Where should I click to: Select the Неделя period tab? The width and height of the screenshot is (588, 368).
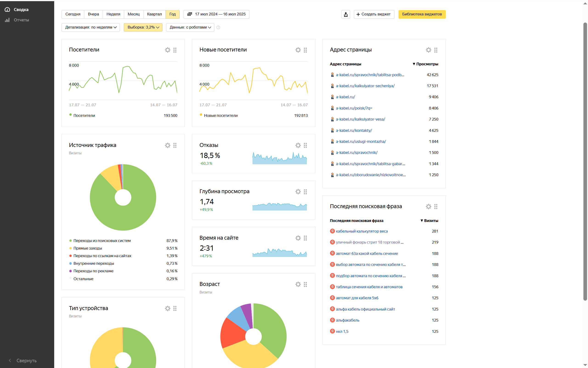113,14
